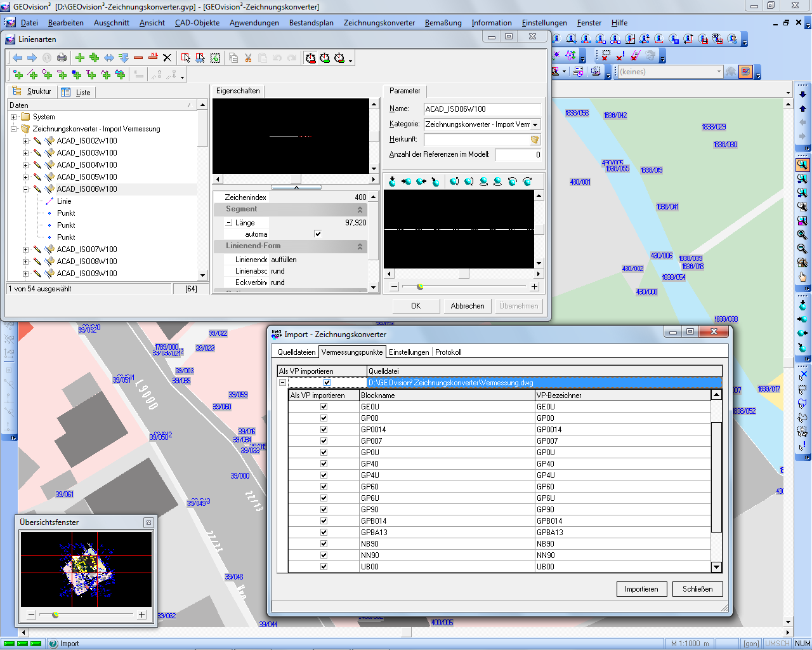Open the Protokoll tab
Image resolution: width=812 pixels, height=650 pixels.
448,352
